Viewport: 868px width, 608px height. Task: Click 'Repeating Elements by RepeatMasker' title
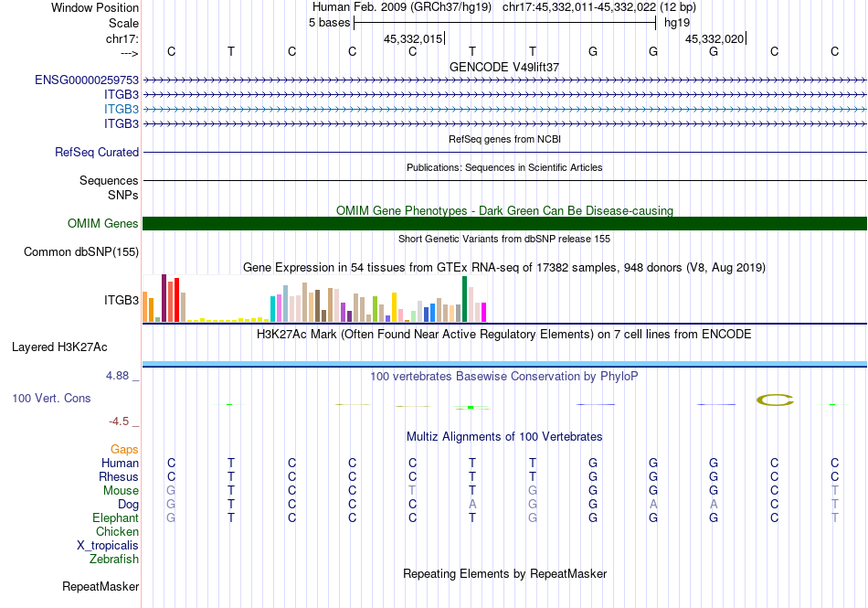coord(504,573)
